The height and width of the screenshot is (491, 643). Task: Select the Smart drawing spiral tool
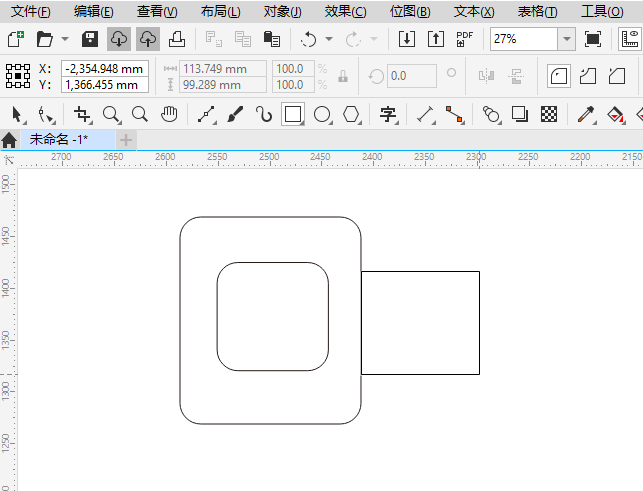264,114
